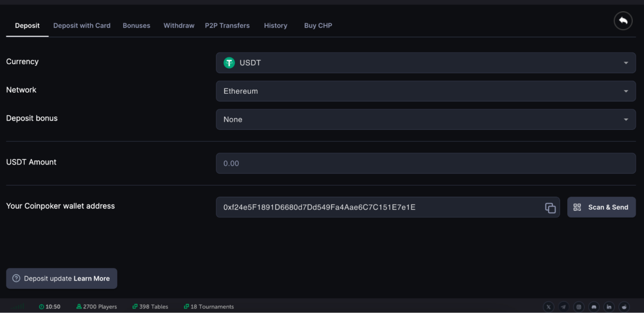Open the Instagram social link

point(579,307)
